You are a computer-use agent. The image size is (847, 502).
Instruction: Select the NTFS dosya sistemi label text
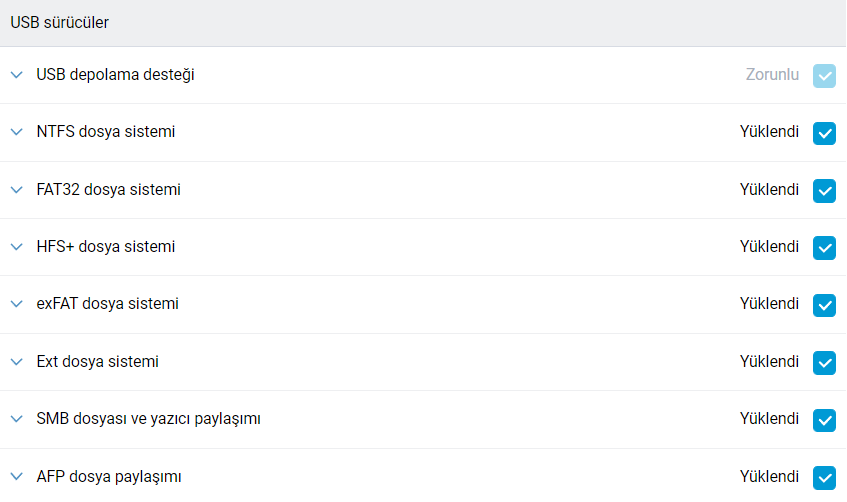tap(106, 132)
